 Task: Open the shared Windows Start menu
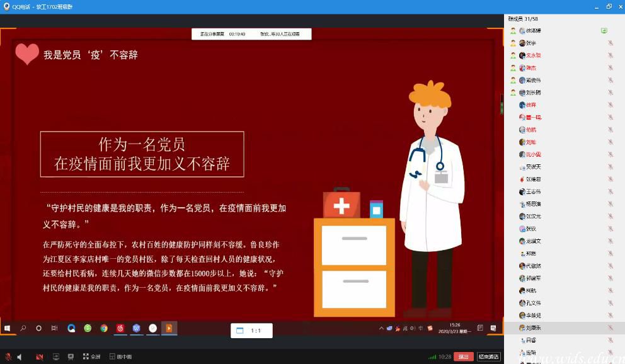pyautogui.click(x=8, y=328)
